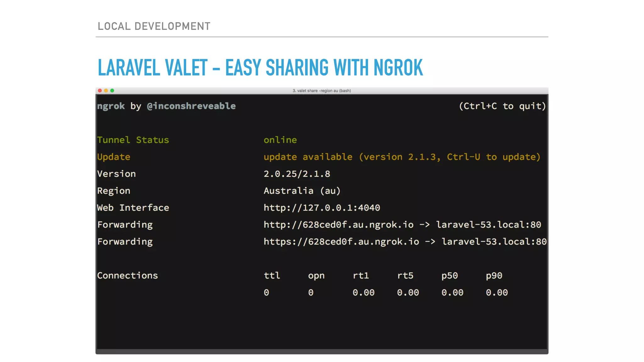Screen dimensions: 644x362
Task: Click the 'p90' column header
Action: click(x=494, y=276)
